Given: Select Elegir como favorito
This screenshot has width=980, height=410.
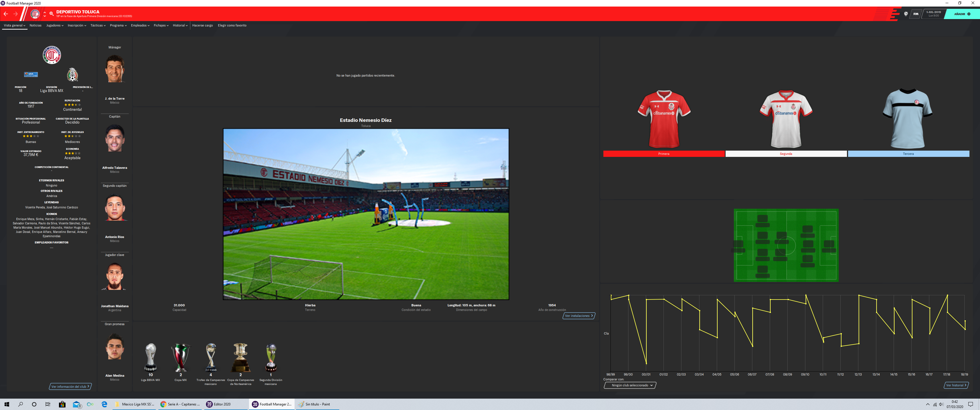Looking at the screenshot, I should [232, 25].
